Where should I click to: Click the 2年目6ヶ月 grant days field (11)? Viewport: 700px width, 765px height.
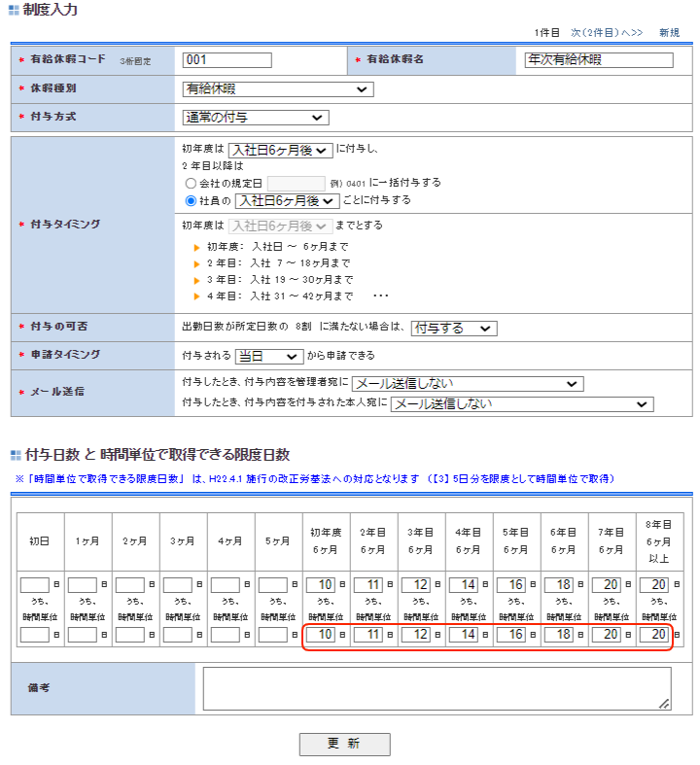(368, 584)
